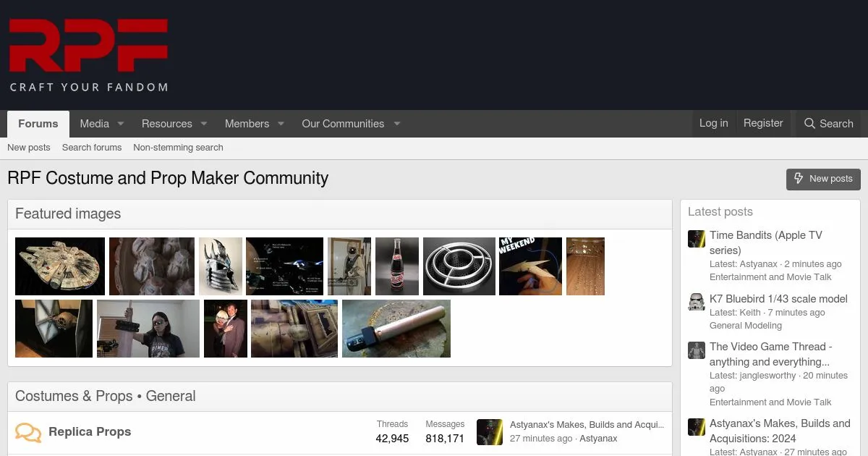Screen dimensions: 868x456
Task: Expand the Media menu dropdown arrow
Action: point(121,124)
